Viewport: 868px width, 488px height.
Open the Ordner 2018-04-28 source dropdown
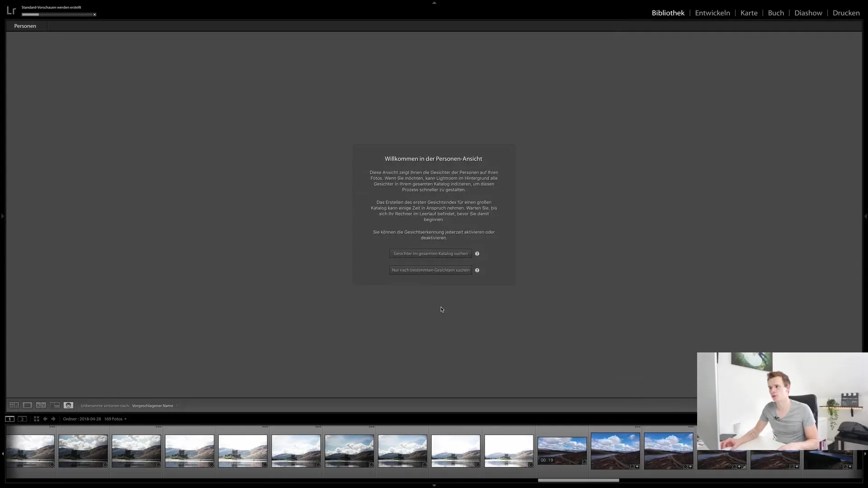95,419
